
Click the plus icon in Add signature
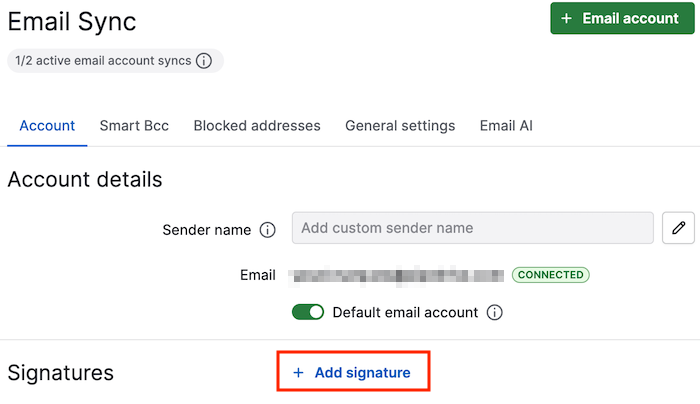pyautogui.click(x=298, y=372)
